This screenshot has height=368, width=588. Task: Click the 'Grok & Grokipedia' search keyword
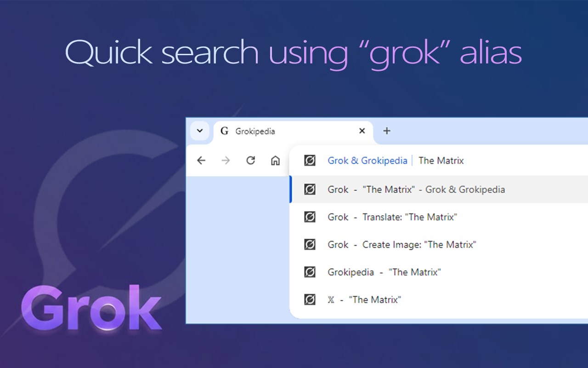(367, 161)
